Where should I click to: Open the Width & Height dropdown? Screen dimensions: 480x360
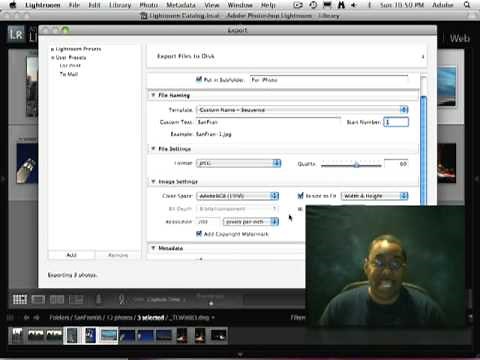click(375, 196)
